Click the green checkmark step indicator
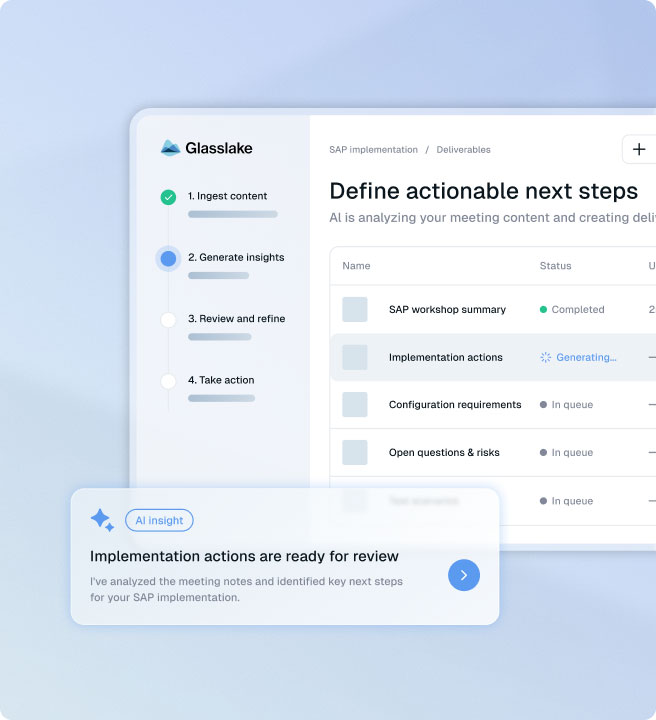The image size is (656, 720). tap(168, 197)
